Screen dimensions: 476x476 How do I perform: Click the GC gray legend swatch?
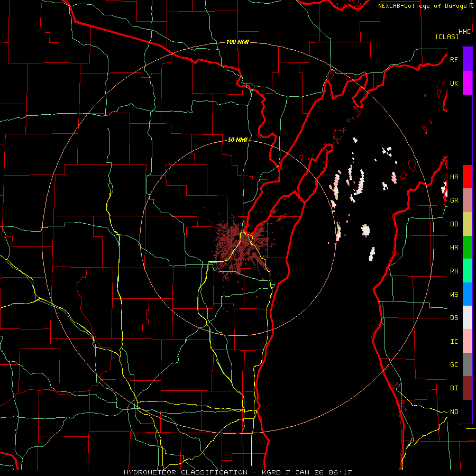click(467, 364)
